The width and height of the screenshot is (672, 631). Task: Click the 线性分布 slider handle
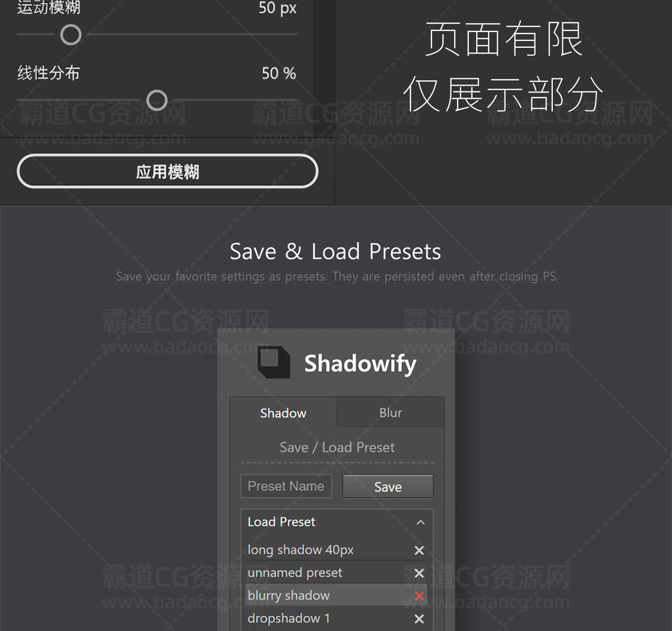coord(156,100)
